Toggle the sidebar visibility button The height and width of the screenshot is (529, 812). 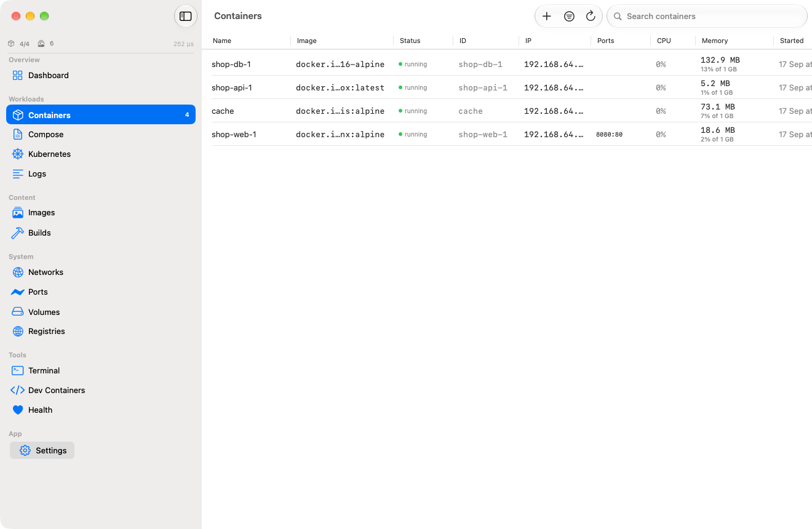186,17
